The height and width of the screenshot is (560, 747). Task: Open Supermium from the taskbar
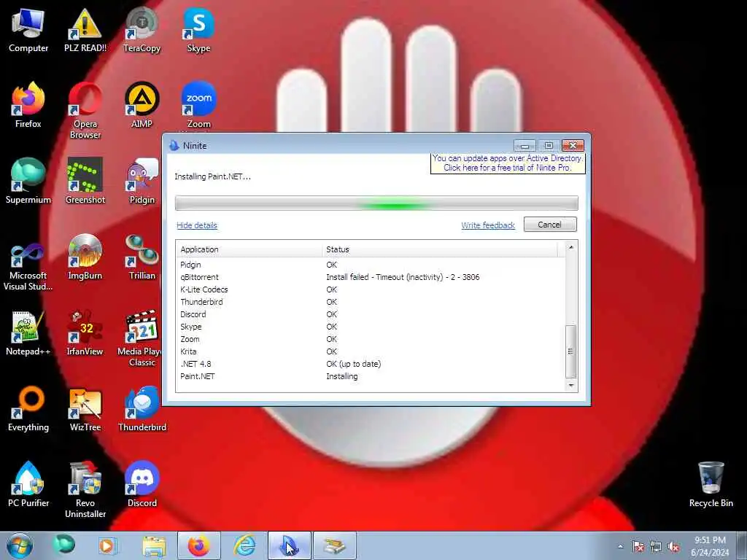point(64,545)
